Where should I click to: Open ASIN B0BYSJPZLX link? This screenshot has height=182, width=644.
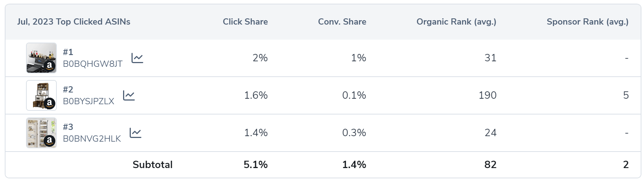[x=89, y=101]
